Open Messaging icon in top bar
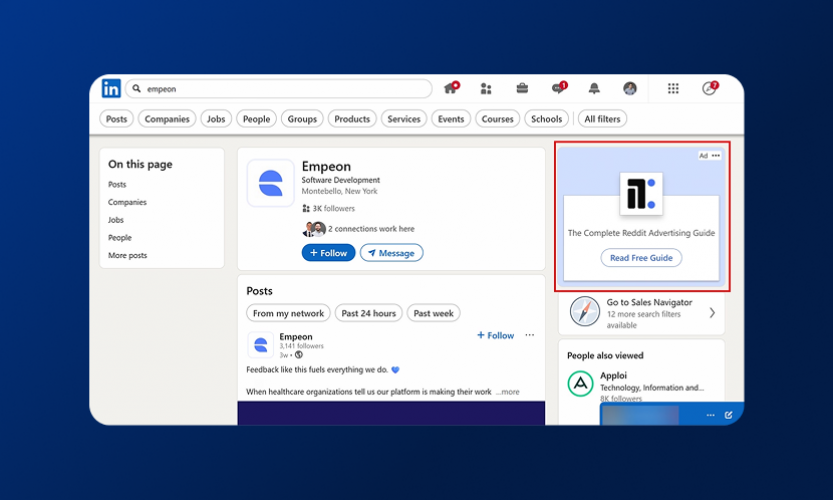Image resolution: width=833 pixels, height=500 pixels. pos(559,88)
